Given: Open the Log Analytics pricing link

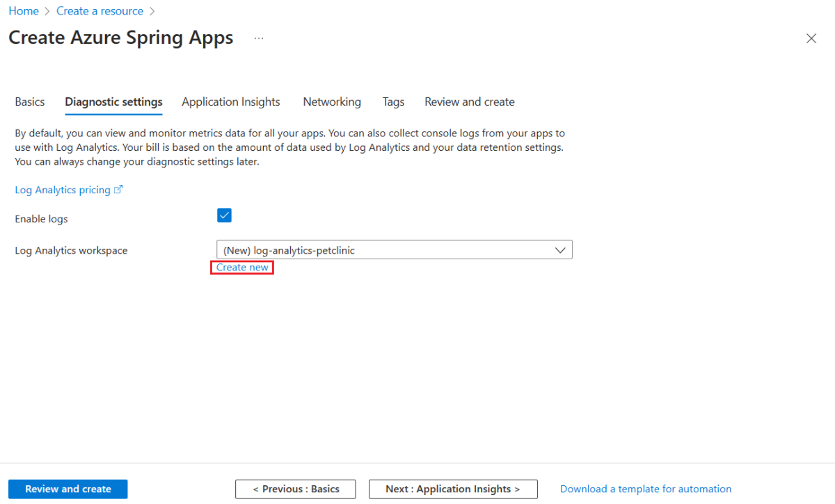Looking at the screenshot, I should click(x=63, y=190).
